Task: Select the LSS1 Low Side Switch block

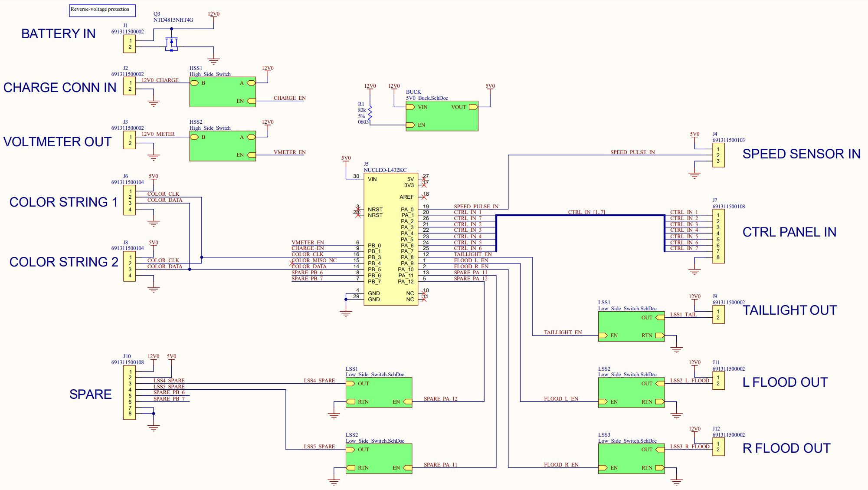Action: click(631, 326)
